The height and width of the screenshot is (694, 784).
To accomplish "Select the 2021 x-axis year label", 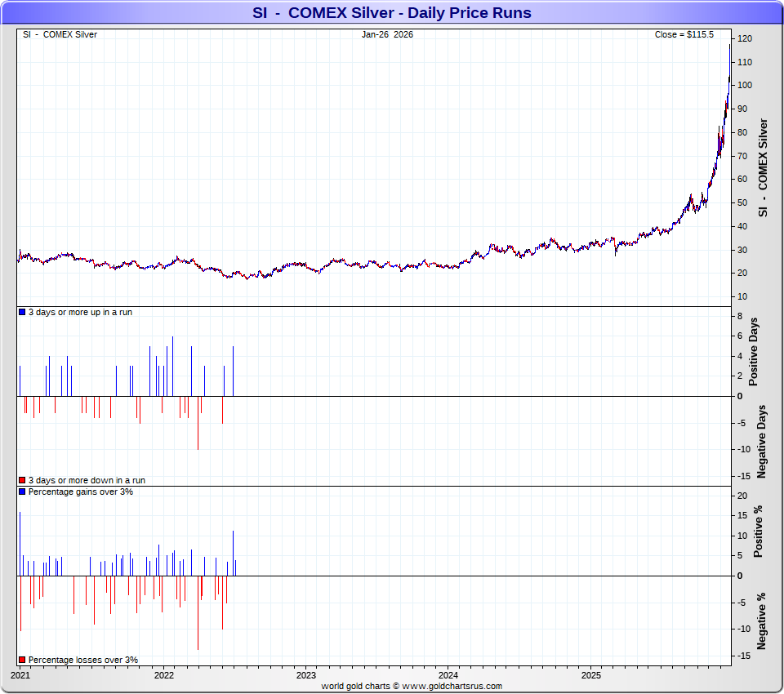I will (21, 675).
